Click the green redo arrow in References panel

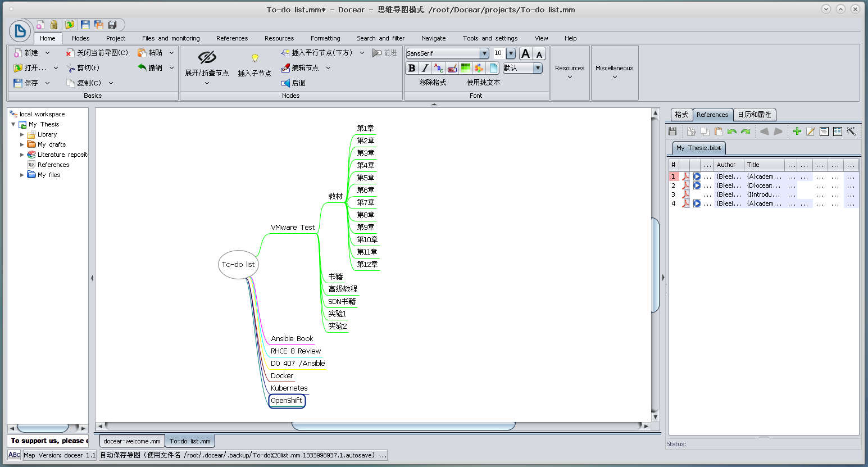click(746, 132)
